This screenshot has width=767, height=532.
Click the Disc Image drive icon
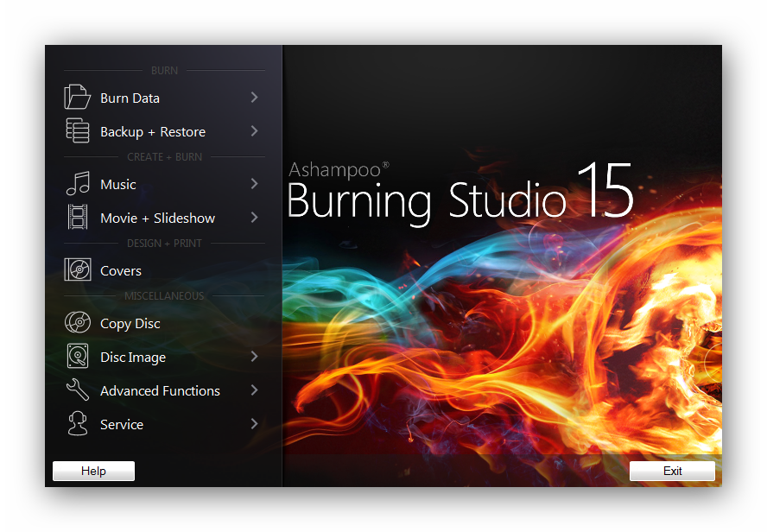coord(78,356)
